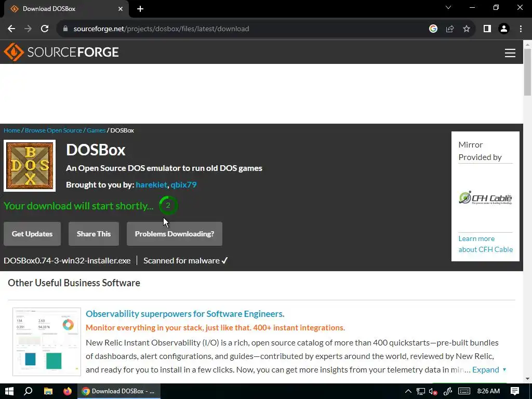Click the SourceForge logo
This screenshot has width=532, height=399.
pyautogui.click(x=61, y=52)
